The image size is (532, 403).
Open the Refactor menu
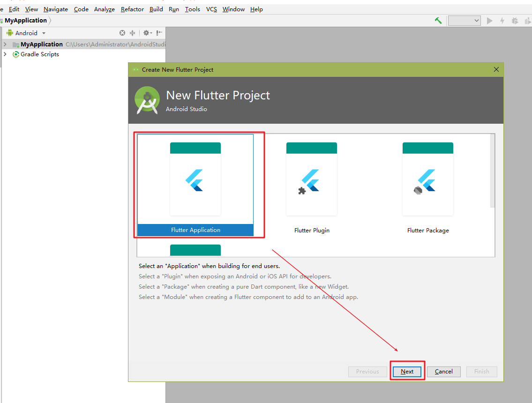tap(132, 9)
